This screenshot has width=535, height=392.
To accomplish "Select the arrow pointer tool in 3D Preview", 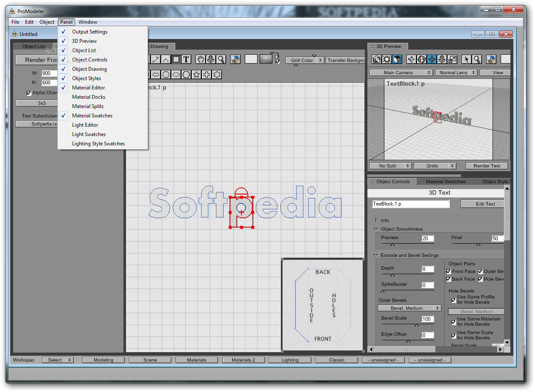I will [x=467, y=60].
